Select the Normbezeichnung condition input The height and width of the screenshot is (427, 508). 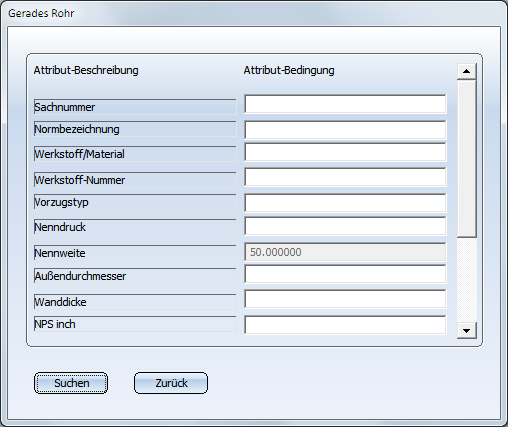coord(345,129)
